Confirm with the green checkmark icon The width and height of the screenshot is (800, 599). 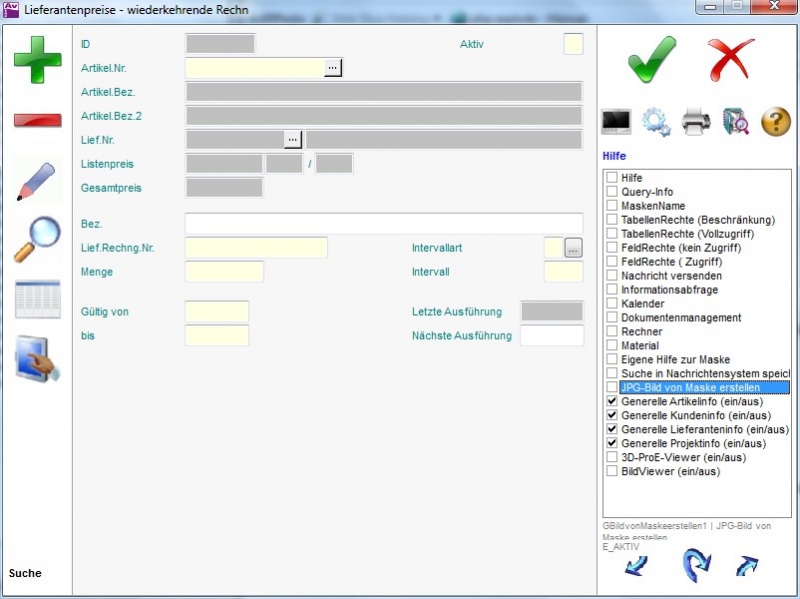pos(652,59)
